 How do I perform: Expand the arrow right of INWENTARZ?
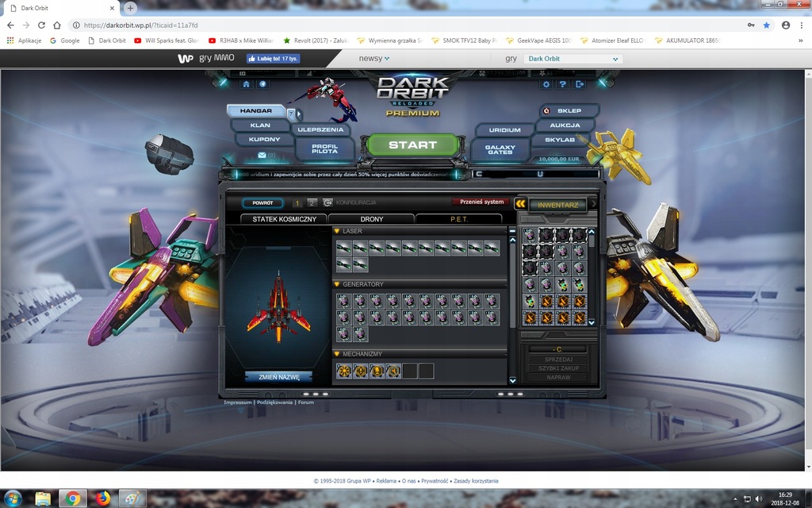click(593, 204)
